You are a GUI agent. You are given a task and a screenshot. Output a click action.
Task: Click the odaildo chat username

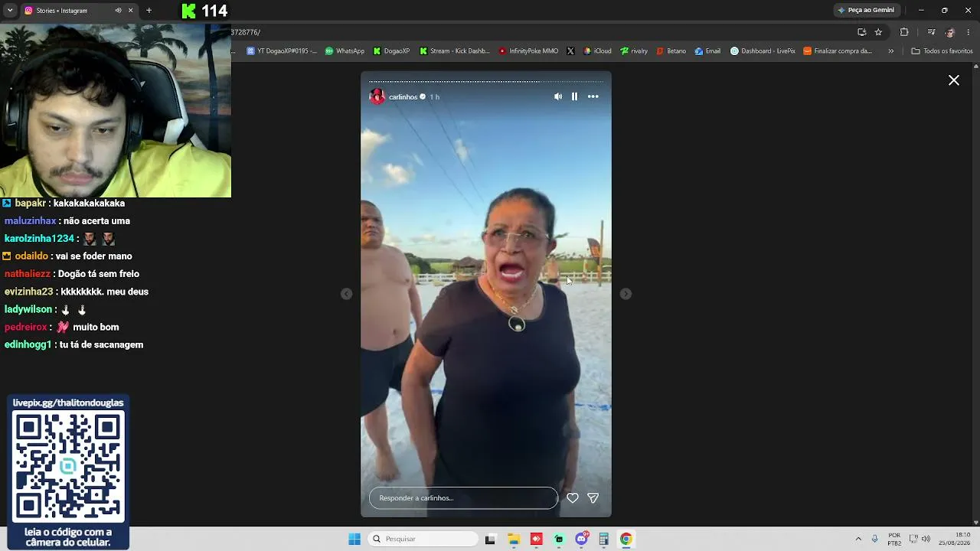pyautogui.click(x=31, y=256)
